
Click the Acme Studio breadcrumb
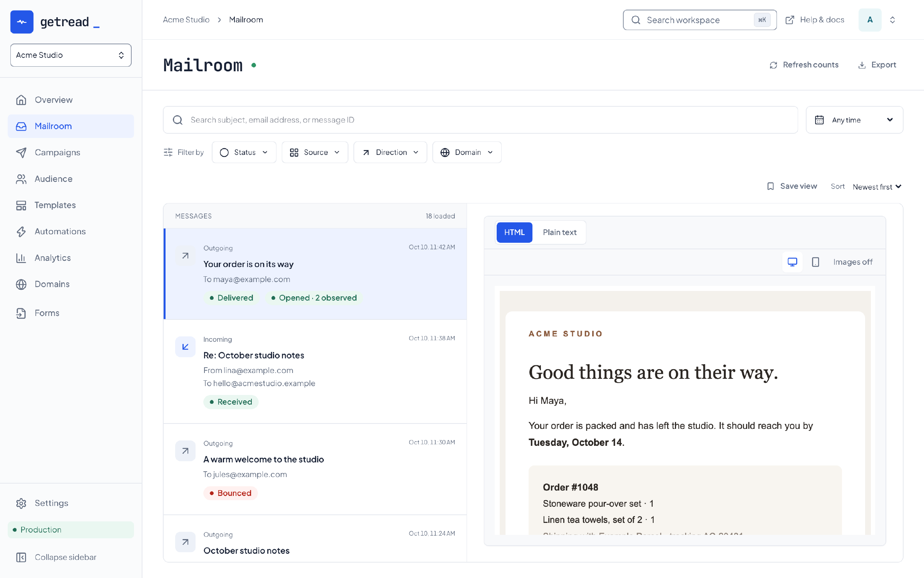tap(186, 20)
